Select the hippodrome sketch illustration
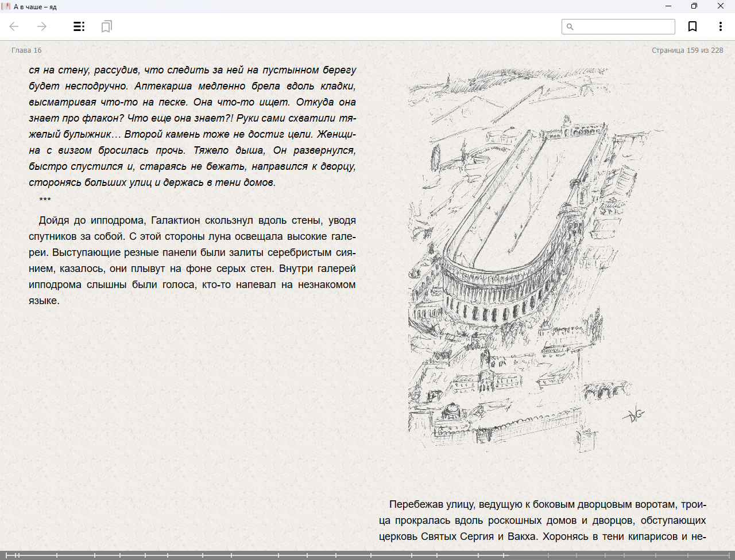The width and height of the screenshot is (735, 560). click(x=523, y=258)
